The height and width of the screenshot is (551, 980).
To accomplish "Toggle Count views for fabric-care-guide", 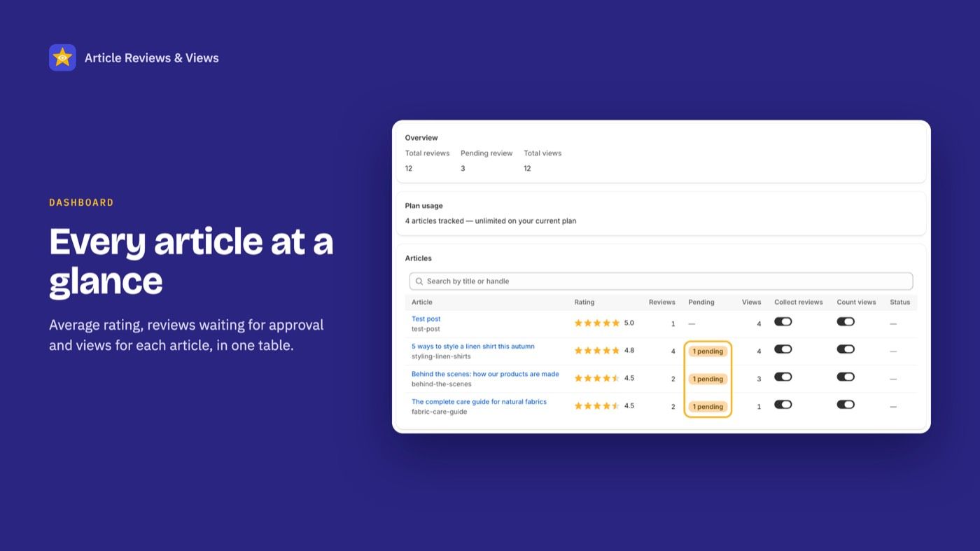I will point(846,404).
